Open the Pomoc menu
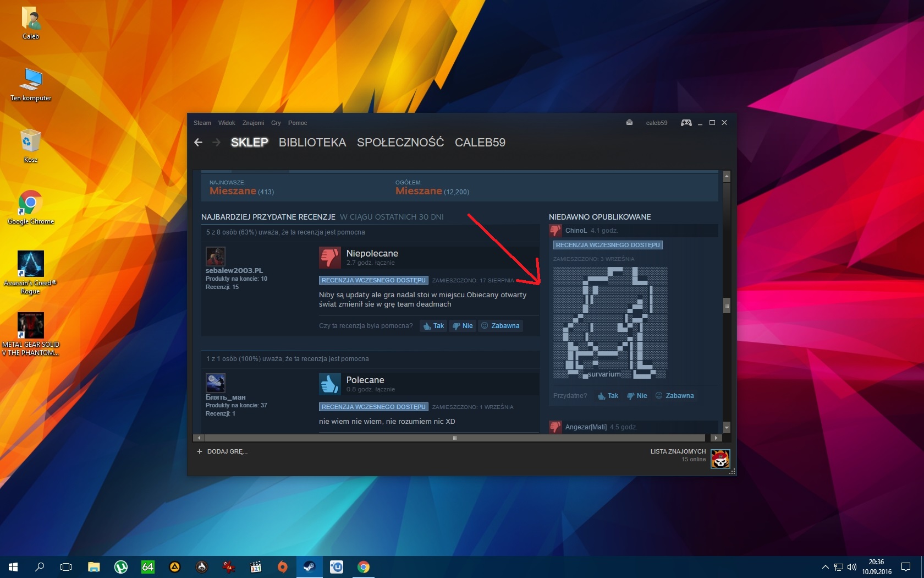Screen dimensions: 924x578 click(x=298, y=123)
